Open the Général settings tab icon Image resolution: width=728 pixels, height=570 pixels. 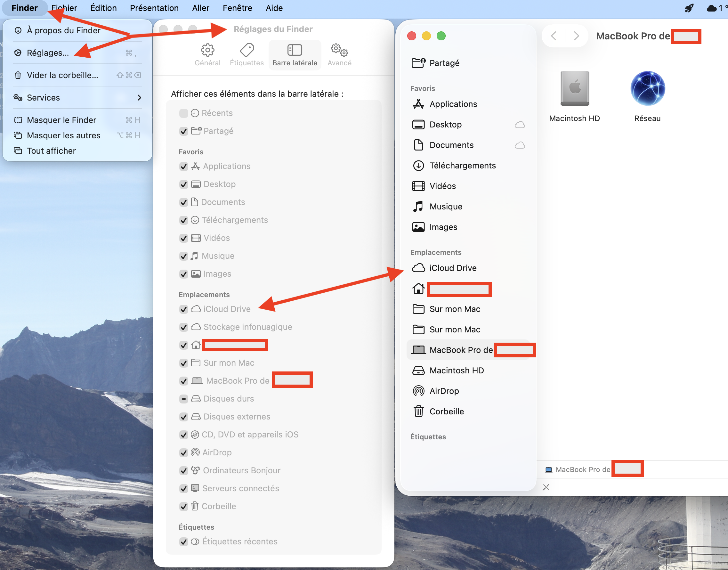pyautogui.click(x=207, y=50)
